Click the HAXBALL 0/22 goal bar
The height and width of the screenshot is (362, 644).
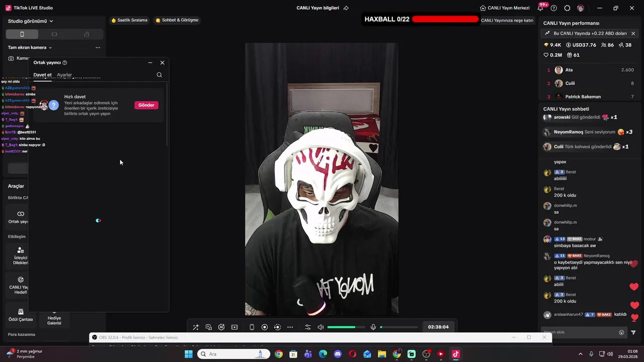point(421,19)
